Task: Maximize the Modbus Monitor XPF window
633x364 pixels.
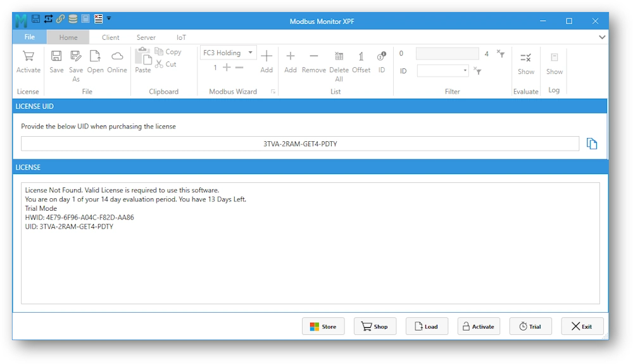Action: pyautogui.click(x=569, y=21)
